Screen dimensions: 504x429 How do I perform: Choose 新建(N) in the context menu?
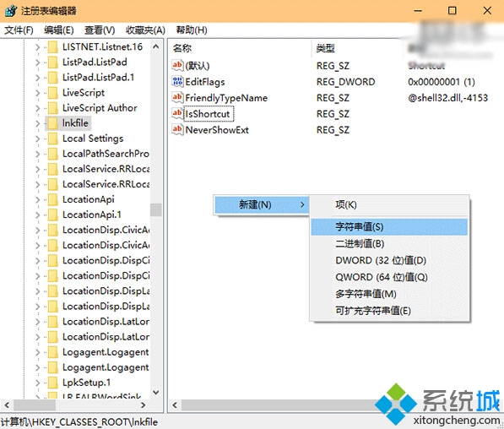coord(262,205)
